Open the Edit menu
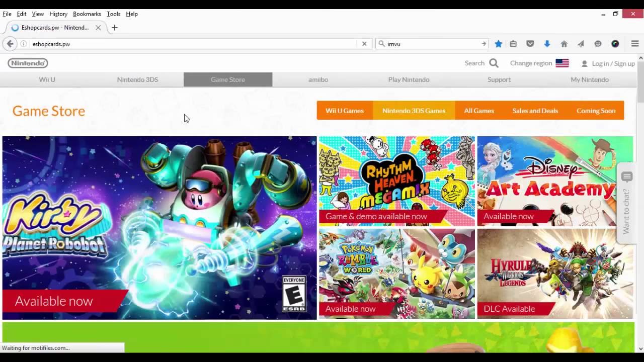The width and height of the screenshot is (644, 362). 22,14
